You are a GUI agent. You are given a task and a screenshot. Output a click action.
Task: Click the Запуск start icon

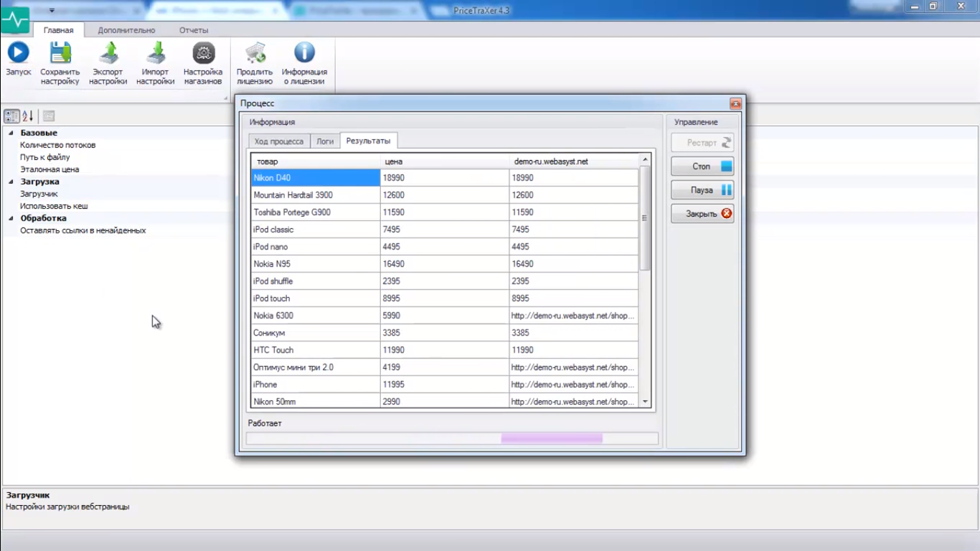19,53
